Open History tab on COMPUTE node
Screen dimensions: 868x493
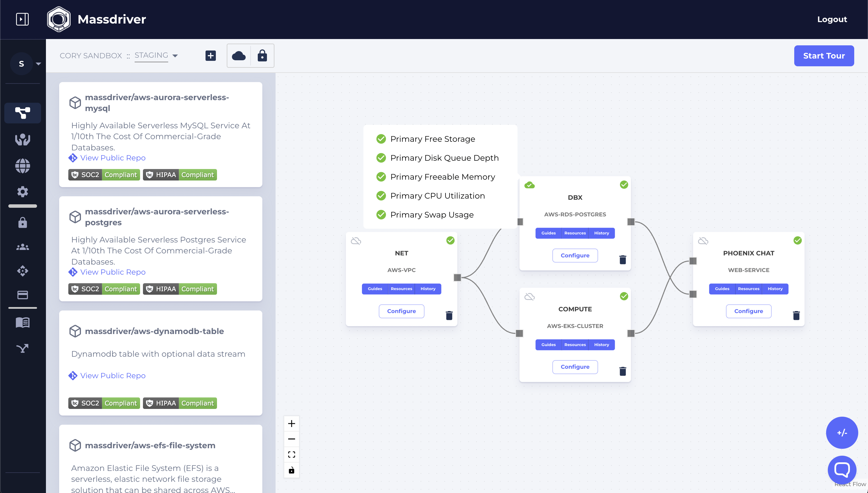click(601, 345)
